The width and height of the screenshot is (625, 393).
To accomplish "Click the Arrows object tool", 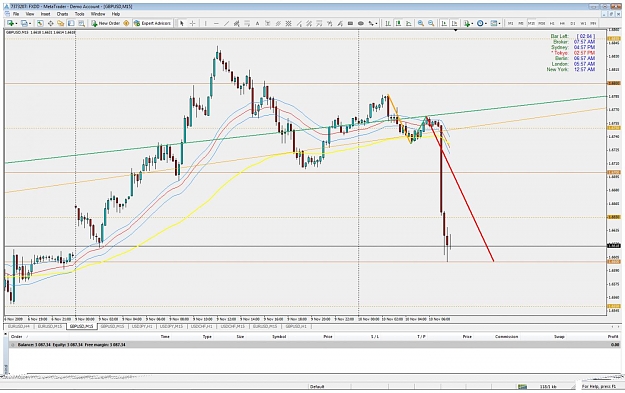I will pyautogui.click(x=371, y=24).
